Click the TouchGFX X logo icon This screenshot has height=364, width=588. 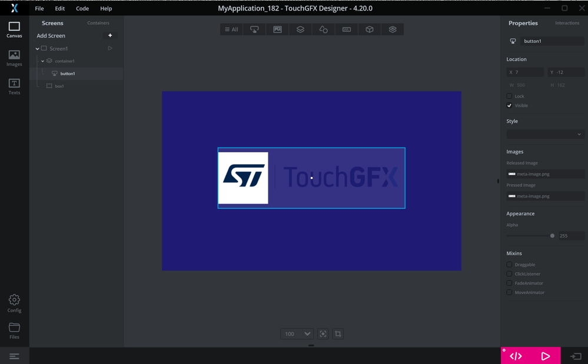coord(14,8)
